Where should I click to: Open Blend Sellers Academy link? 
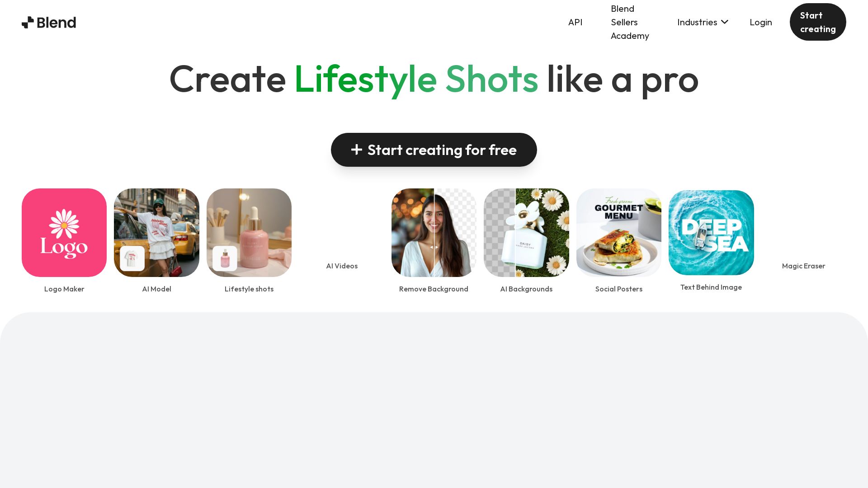point(630,22)
